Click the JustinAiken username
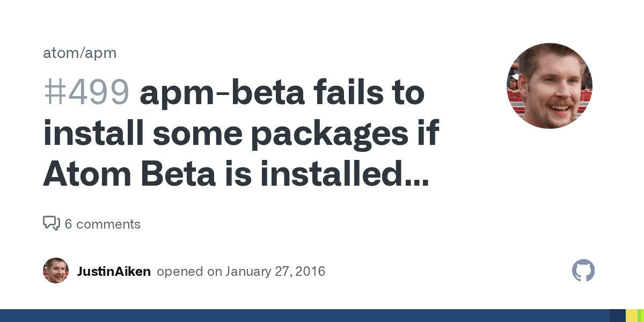 (114, 271)
